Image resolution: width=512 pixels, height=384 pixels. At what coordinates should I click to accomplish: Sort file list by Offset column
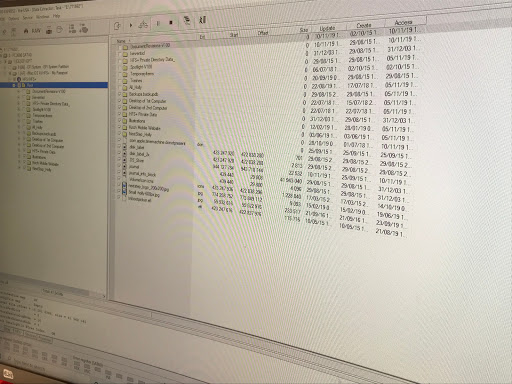[263, 33]
